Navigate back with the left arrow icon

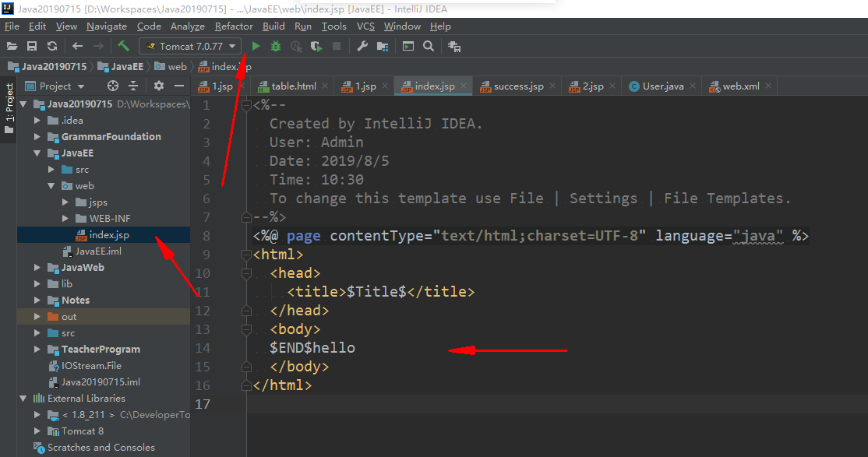coord(77,47)
